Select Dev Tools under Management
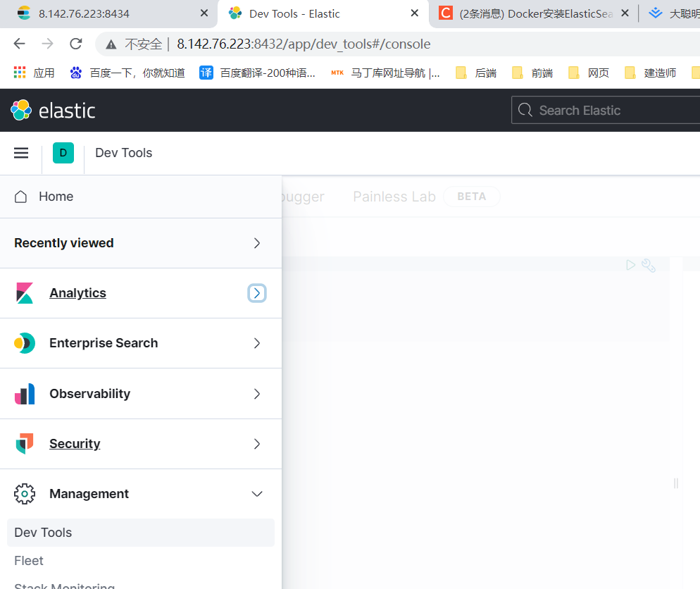Image resolution: width=700 pixels, height=589 pixels. [141, 533]
